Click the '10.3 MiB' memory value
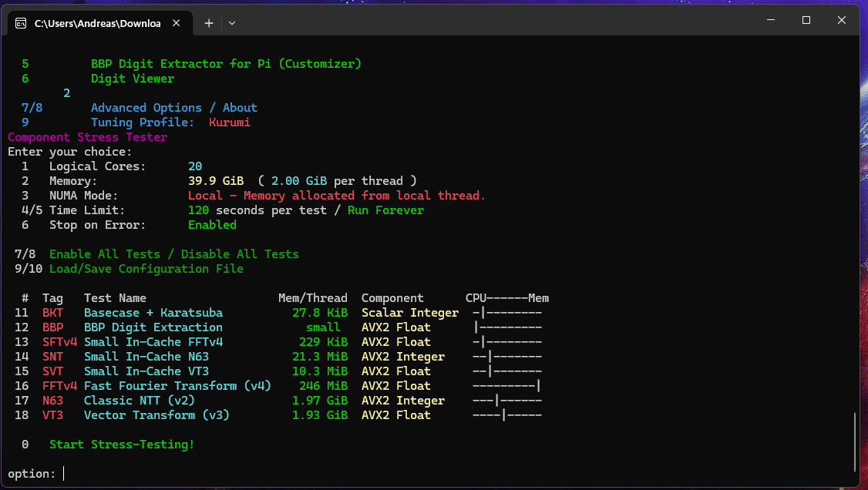Image resolution: width=868 pixels, height=490 pixels. pos(320,371)
